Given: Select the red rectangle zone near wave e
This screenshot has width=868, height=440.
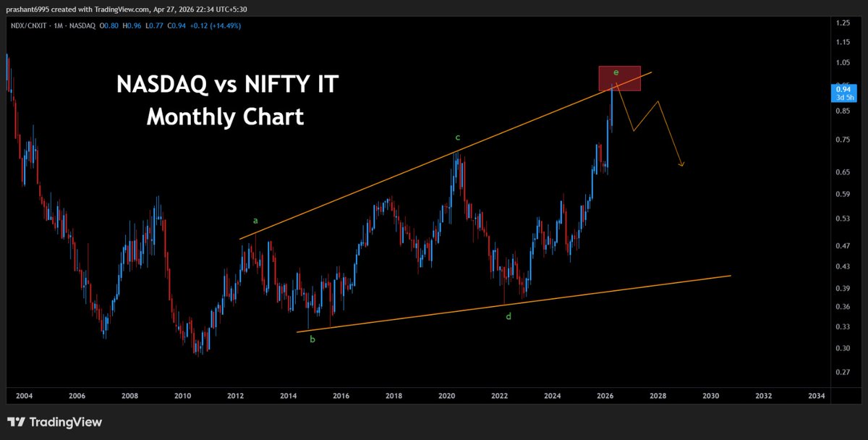Looking at the screenshot, I should [620, 79].
